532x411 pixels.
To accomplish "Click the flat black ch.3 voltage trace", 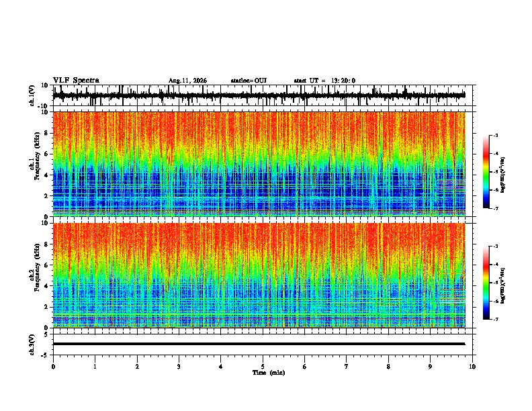I will (x=259, y=344).
